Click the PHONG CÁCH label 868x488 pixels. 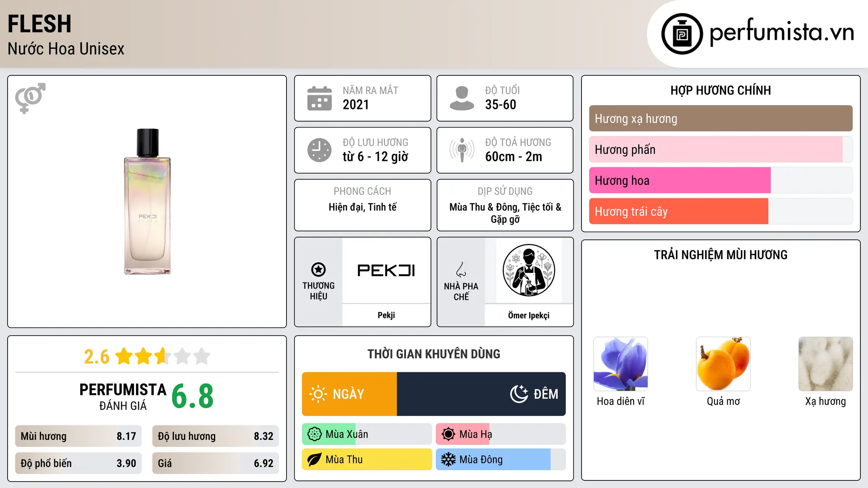click(362, 191)
